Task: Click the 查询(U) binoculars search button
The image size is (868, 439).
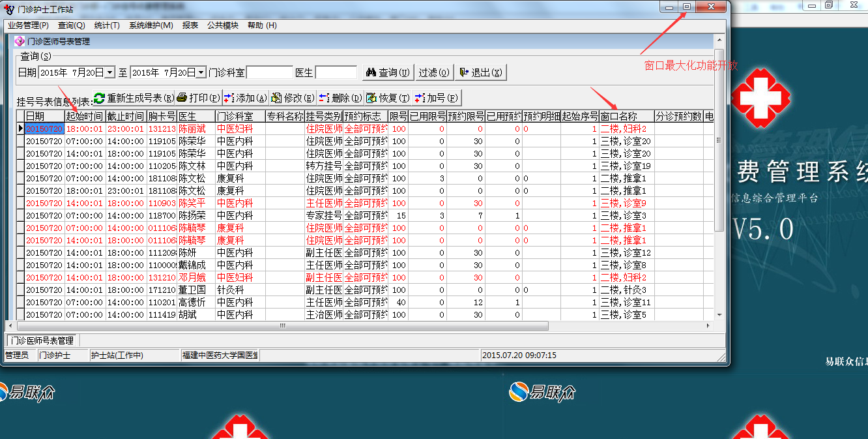Action: pos(388,72)
